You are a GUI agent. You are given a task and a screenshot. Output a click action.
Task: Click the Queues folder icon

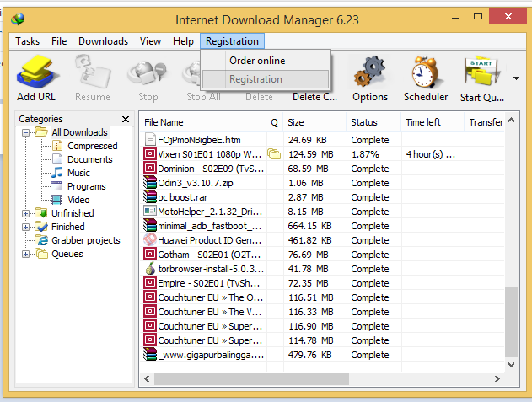[41, 254]
